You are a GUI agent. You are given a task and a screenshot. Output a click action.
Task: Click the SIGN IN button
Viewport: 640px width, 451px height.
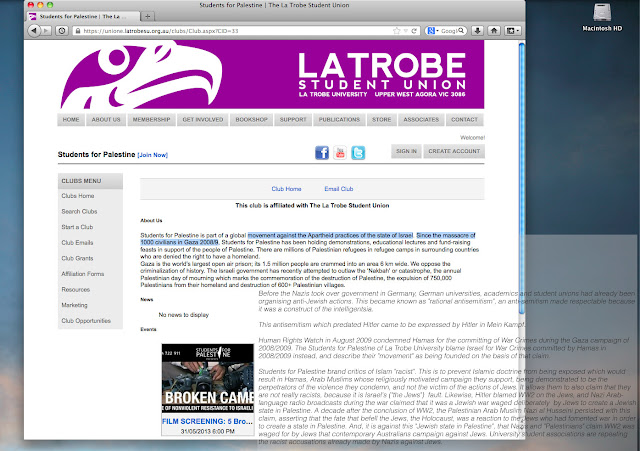(406, 151)
